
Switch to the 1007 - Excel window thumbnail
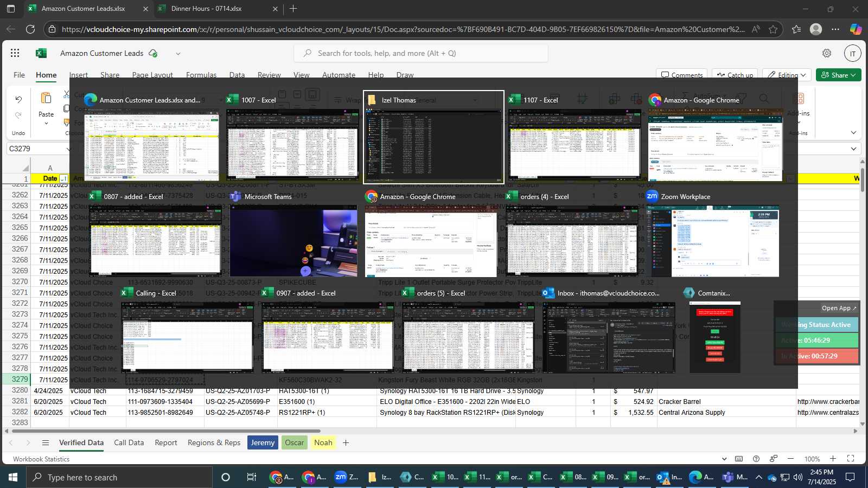point(292,144)
